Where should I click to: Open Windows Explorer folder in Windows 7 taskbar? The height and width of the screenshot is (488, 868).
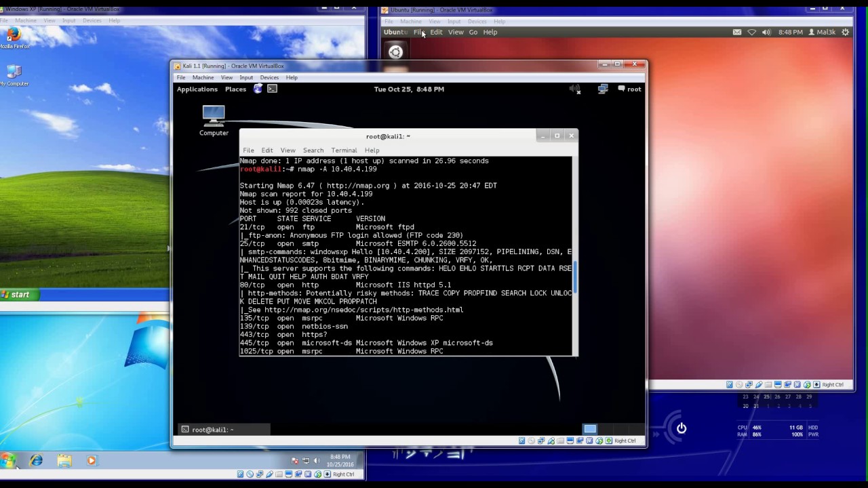point(64,460)
